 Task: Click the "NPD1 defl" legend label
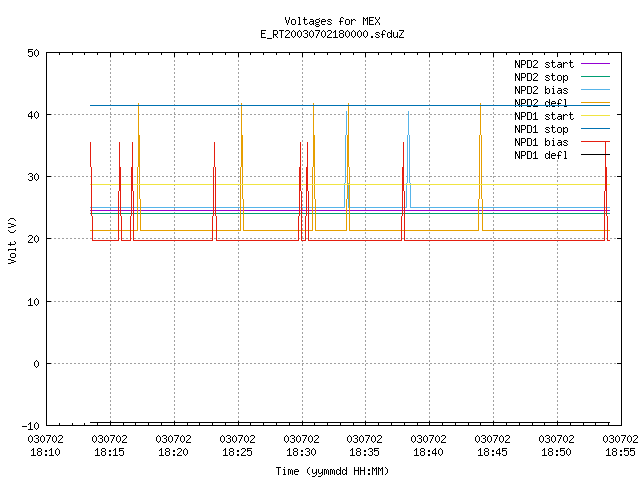coord(541,156)
